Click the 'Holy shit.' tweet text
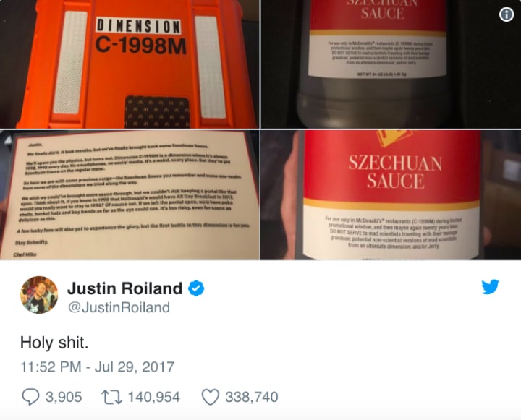 pos(54,343)
